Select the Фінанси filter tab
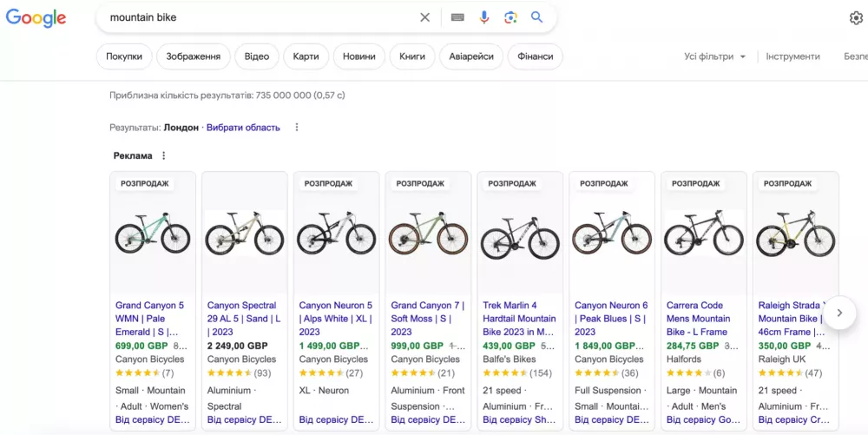 click(x=536, y=56)
